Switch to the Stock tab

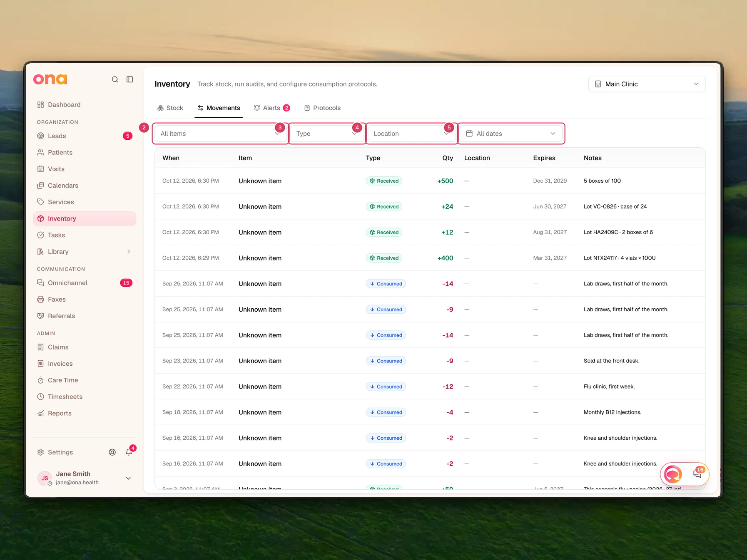[170, 108]
